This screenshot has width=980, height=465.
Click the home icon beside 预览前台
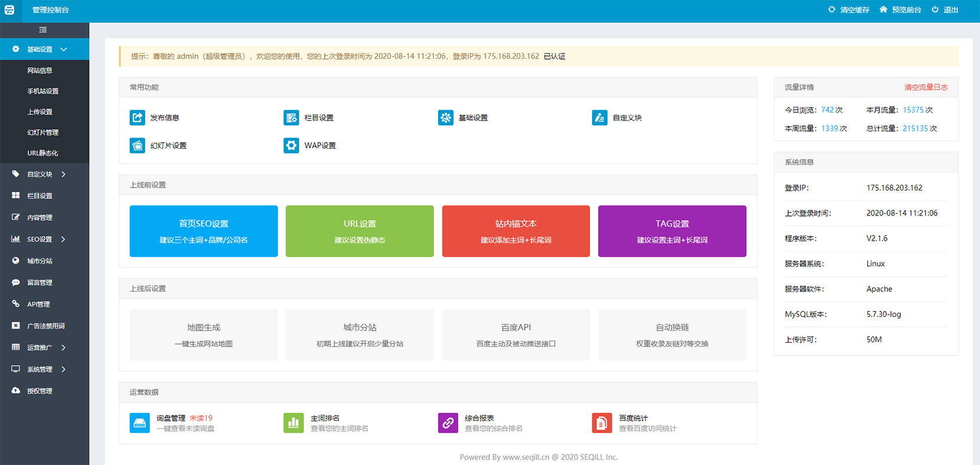883,9
